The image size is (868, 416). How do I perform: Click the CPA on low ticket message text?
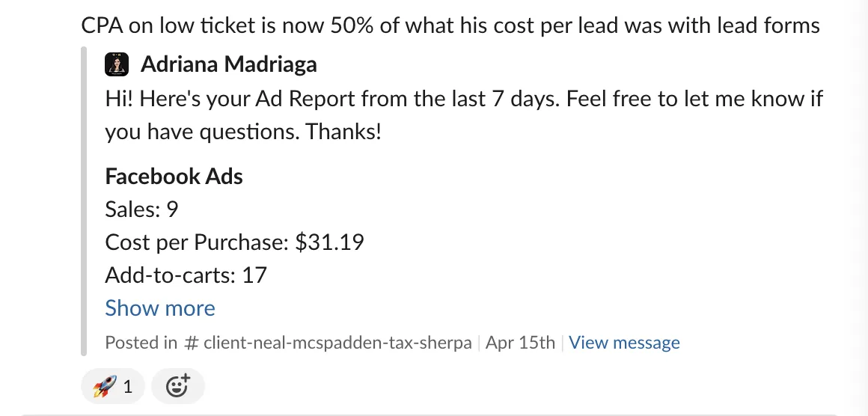[x=450, y=25]
